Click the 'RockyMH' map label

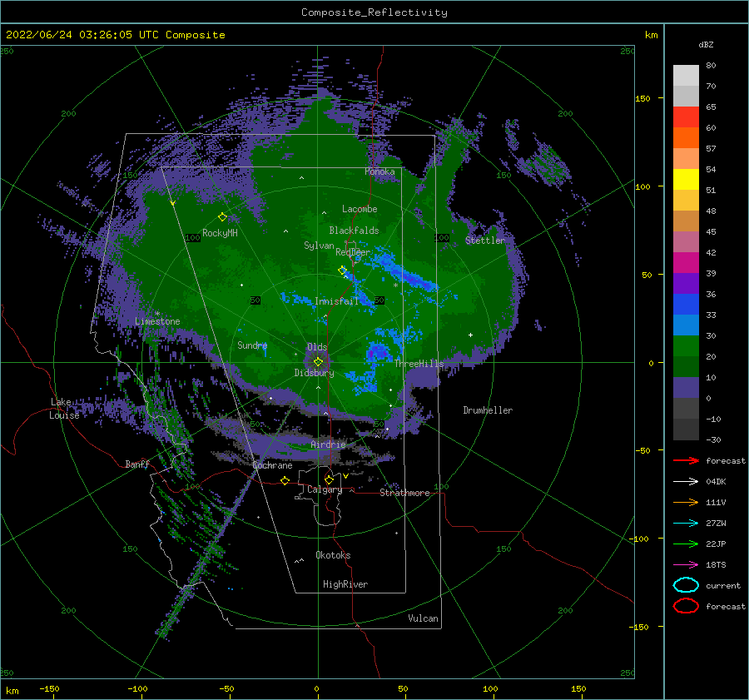(220, 233)
